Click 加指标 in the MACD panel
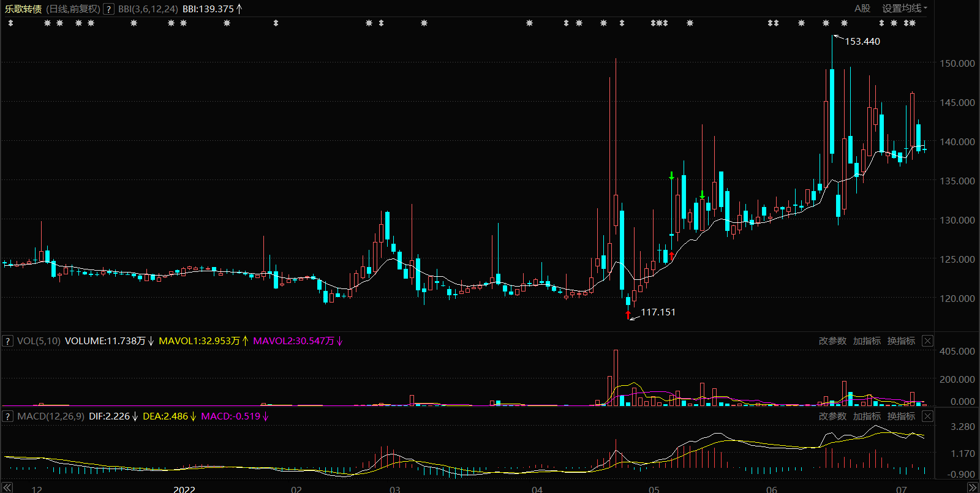Screen dimensions: 980x493 click(867, 416)
